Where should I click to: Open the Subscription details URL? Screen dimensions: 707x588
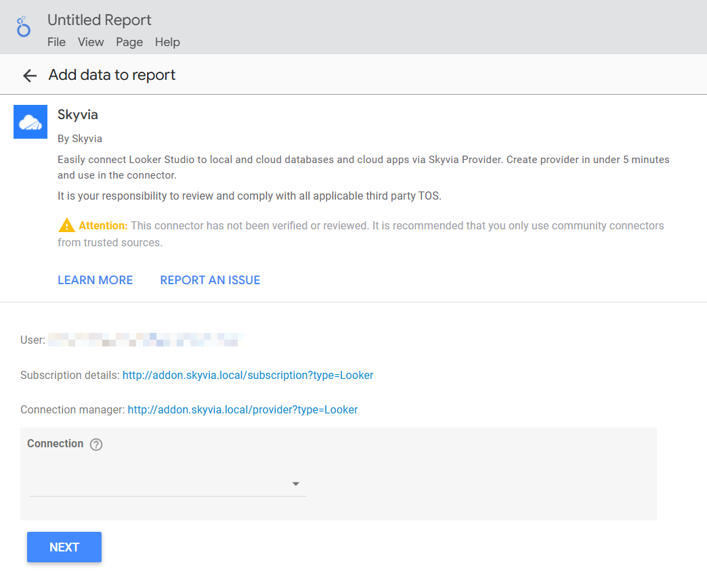pyautogui.click(x=248, y=375)
